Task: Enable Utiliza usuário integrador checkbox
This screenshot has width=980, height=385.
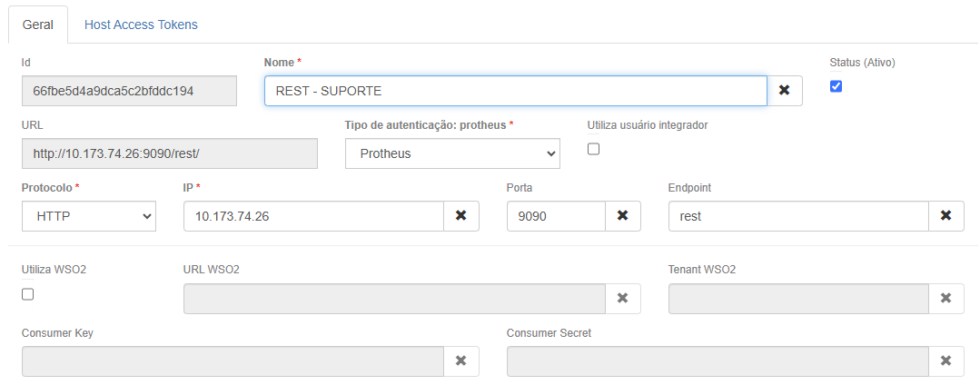Action: coord(594,149)
